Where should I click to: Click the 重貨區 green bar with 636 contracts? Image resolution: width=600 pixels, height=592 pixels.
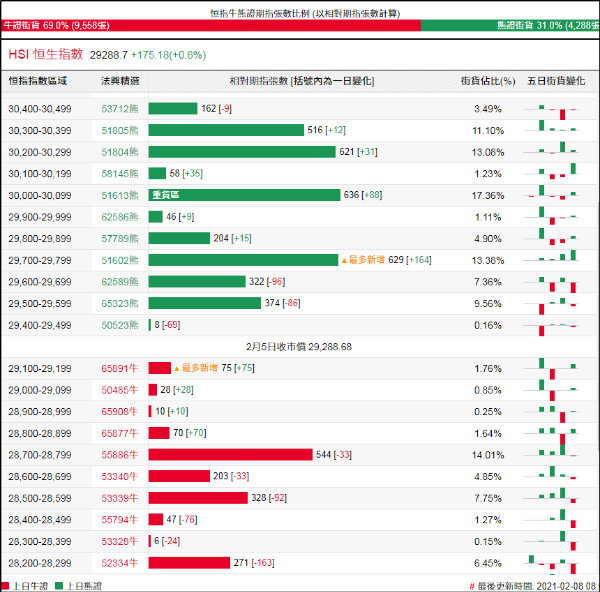pyautogui.click(x=244, y=195)
